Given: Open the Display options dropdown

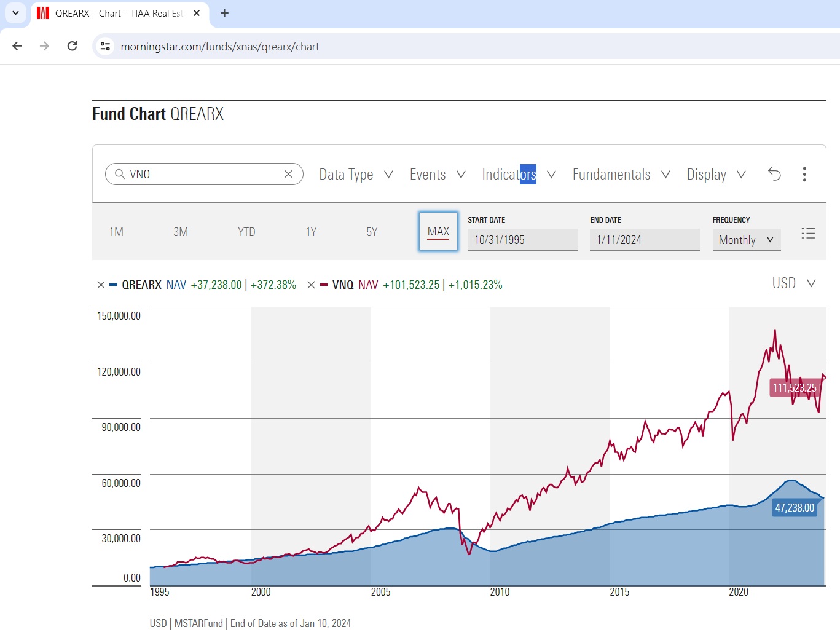Looking at the screenshot, I should (x=716, y=175).
